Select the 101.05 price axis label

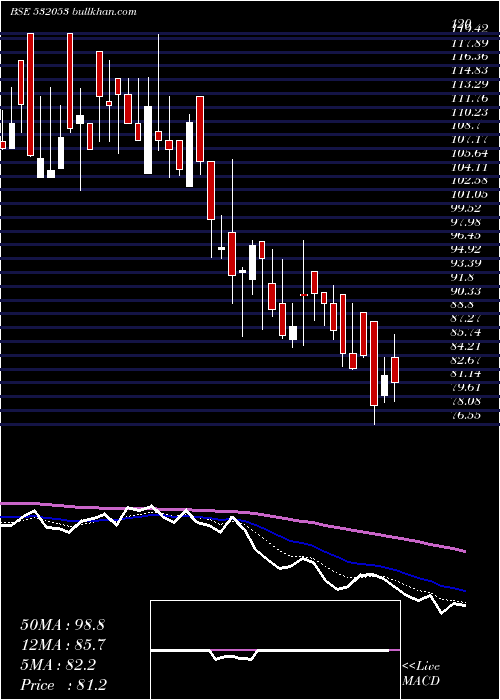[469, 195]
